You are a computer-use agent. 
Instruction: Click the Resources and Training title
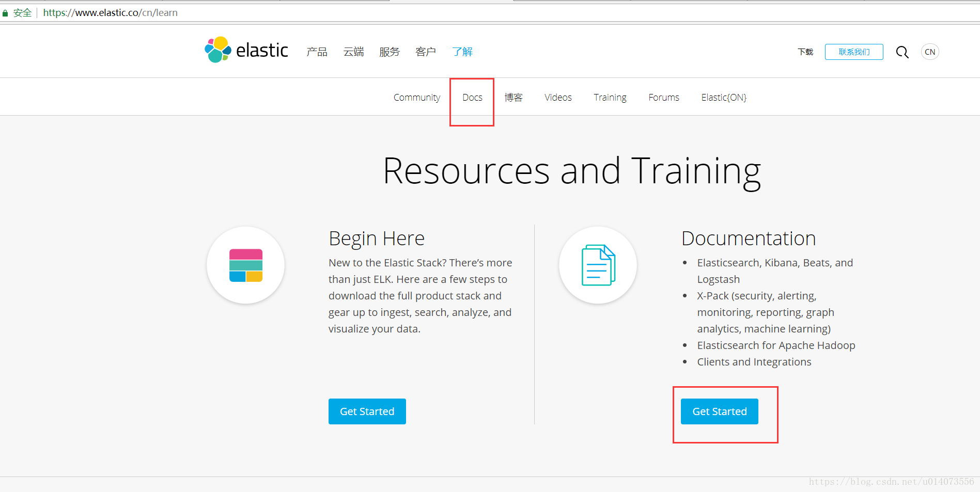click(x=572, y=172)
